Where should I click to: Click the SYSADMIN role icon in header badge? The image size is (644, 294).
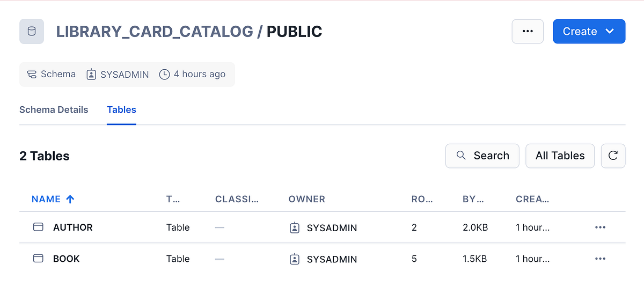(x=91, y=75)
